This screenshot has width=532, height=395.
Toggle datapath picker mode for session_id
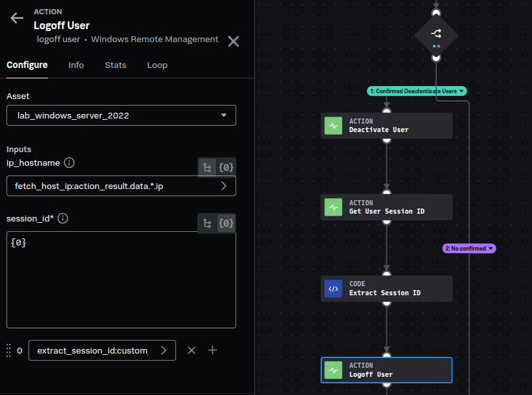click(x=207, y=223)
